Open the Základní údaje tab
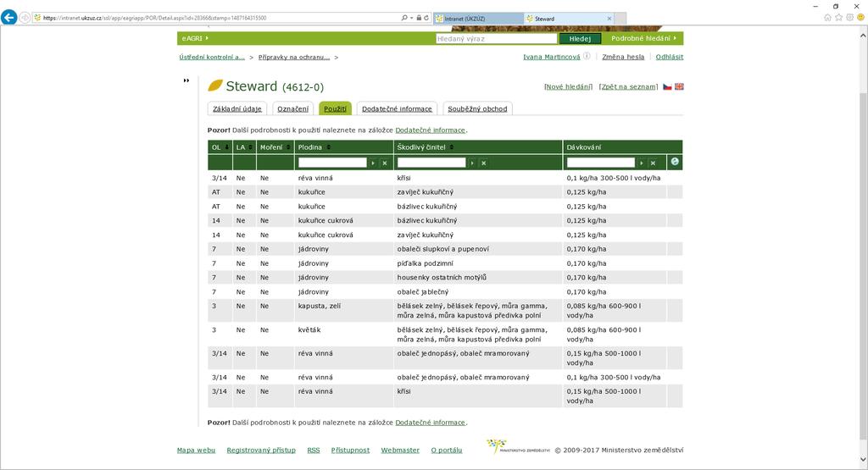 pos(237,109)
